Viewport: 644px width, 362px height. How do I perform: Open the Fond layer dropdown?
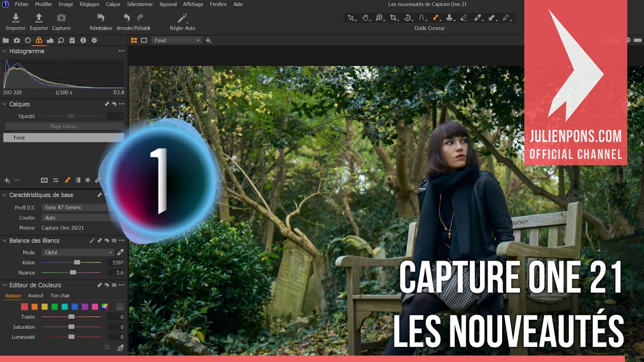(x=177, y=40)
